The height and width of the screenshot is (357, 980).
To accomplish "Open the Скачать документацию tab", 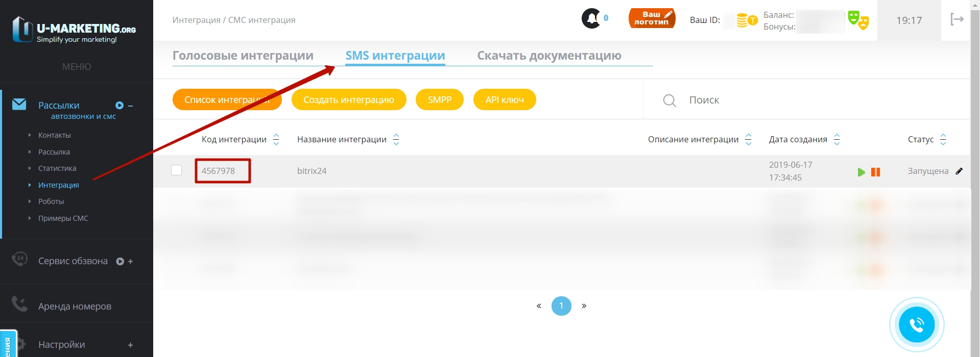I will click(549, 56).
